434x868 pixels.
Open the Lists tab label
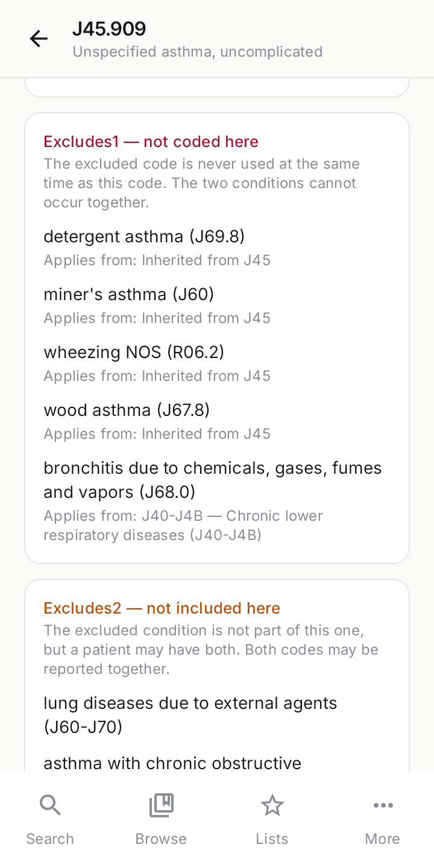(x=272, y=838)
